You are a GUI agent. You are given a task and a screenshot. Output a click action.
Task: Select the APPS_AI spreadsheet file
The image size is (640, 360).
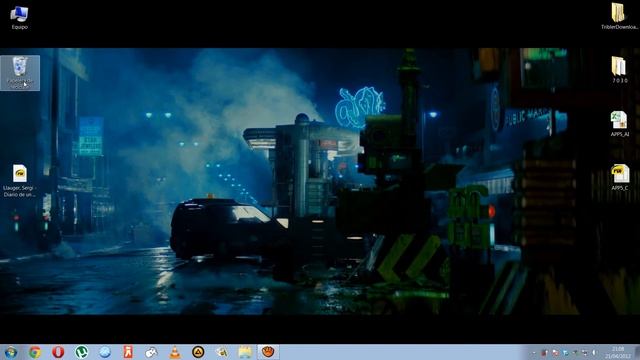(x=619, y=124)
